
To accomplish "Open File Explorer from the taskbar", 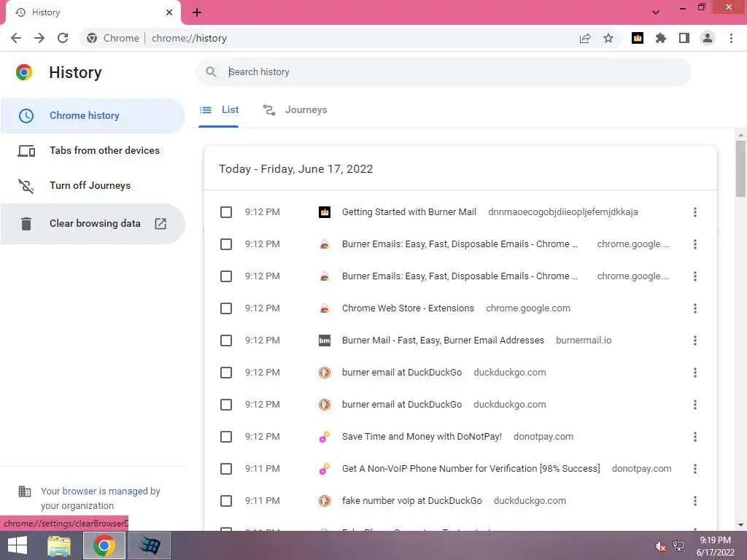I will 59,545.
